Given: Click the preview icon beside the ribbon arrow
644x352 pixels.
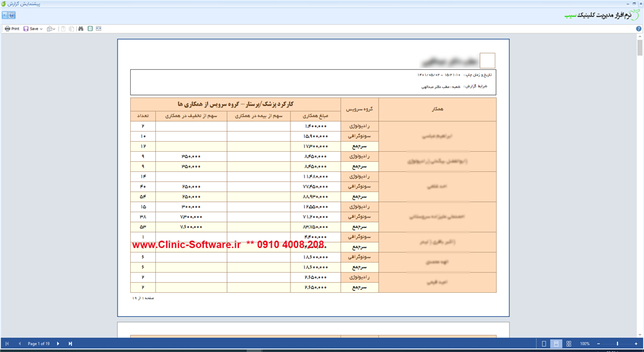Looking at the screenshot, I should pyautogui.click(x=11, y=15).
